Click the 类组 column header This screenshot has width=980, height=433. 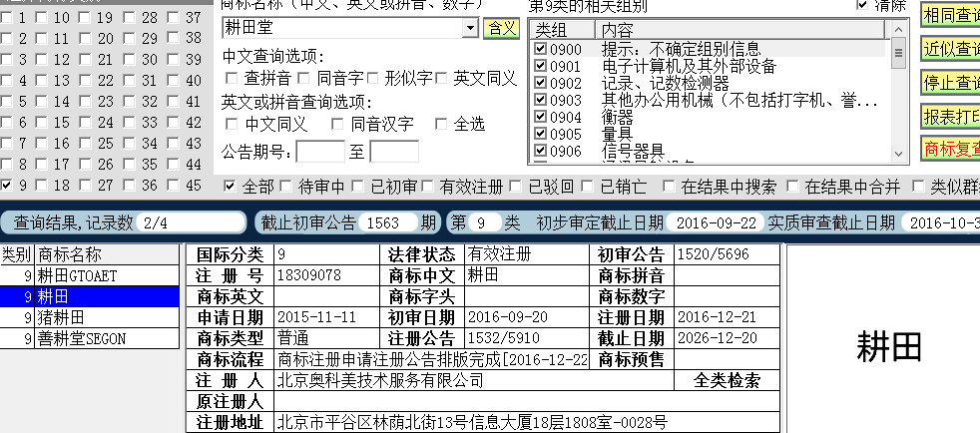coord(563,29)
